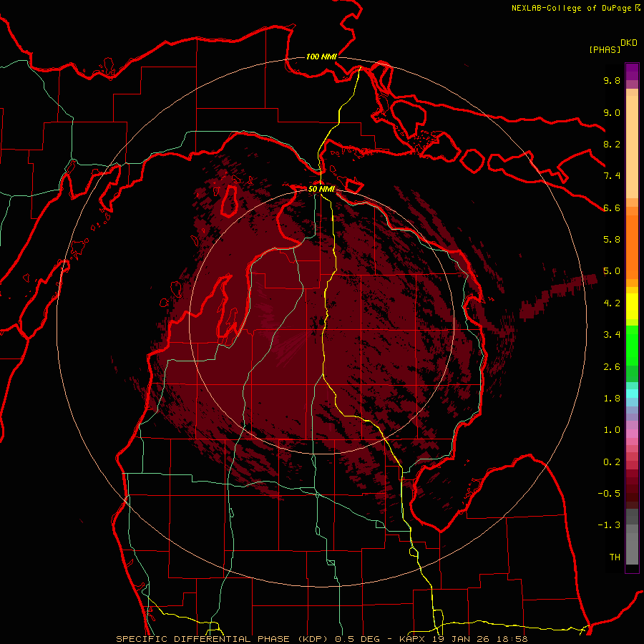Viewport: 644px width, 644px height.
Task: Click the 9.8 value on color scale
Action: click(x=612, y=80)
